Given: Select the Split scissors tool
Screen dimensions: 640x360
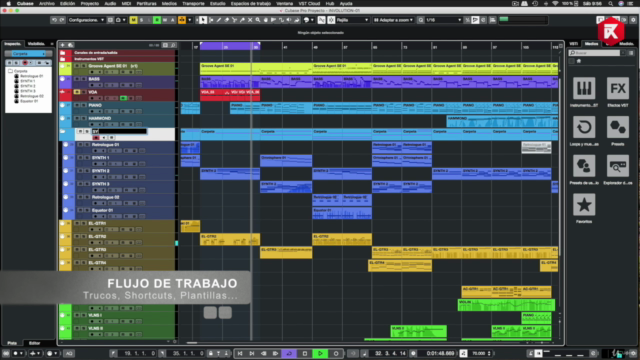Looking at the screenshot, I should tap(234, 20).
